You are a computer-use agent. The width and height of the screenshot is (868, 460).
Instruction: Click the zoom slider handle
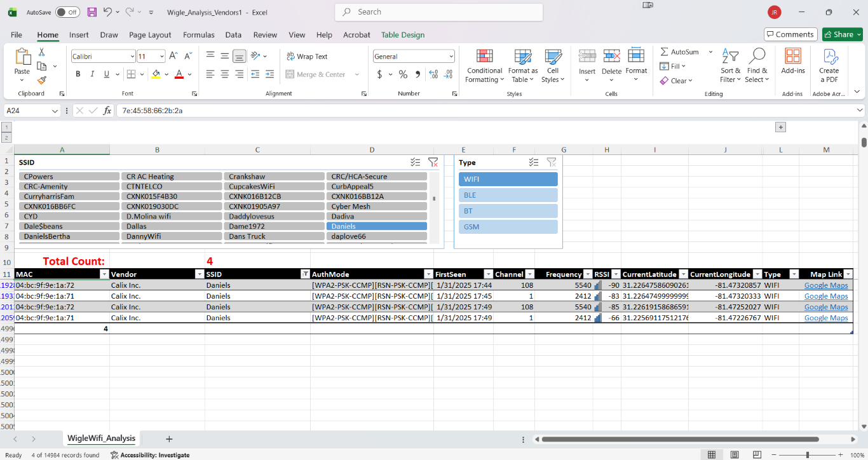click(808, 455)
